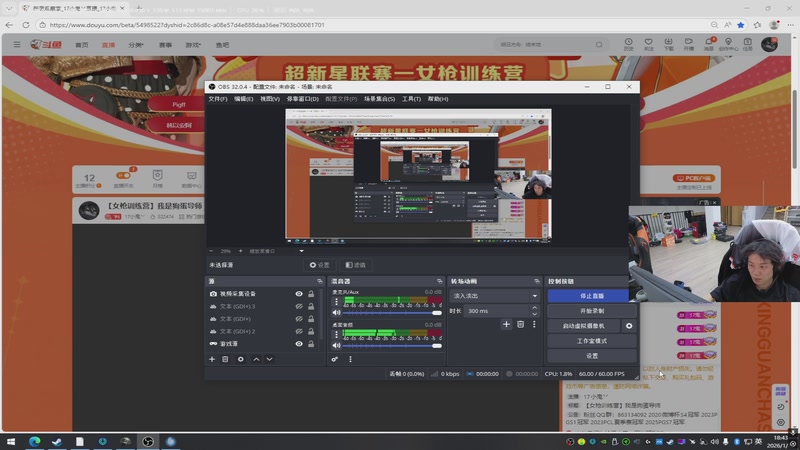Open OBS 文件(F) menu
Screen dimensions: 800x450
click(218, 99)
